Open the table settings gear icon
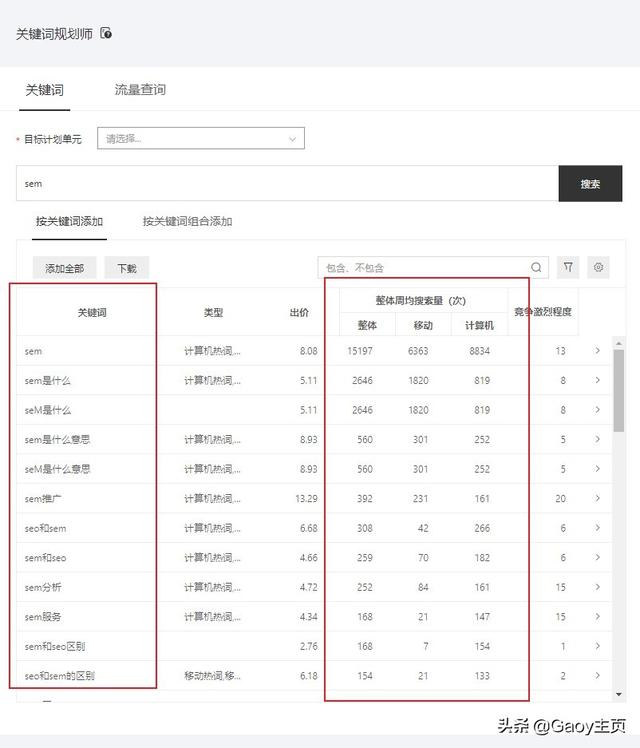 click(598, 267)
